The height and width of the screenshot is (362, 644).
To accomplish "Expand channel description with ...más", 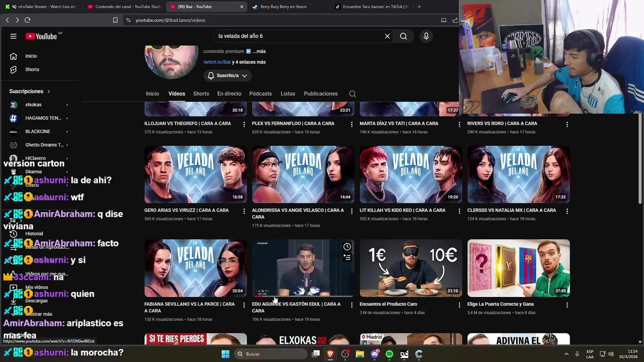I will tap(259, 51).
